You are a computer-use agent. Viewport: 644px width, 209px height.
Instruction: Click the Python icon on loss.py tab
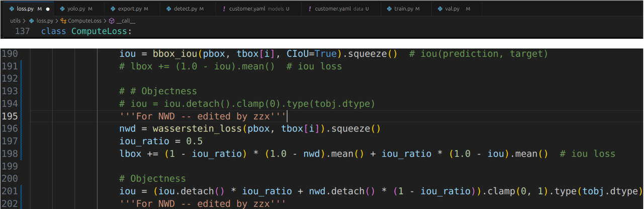pos(12,9)
